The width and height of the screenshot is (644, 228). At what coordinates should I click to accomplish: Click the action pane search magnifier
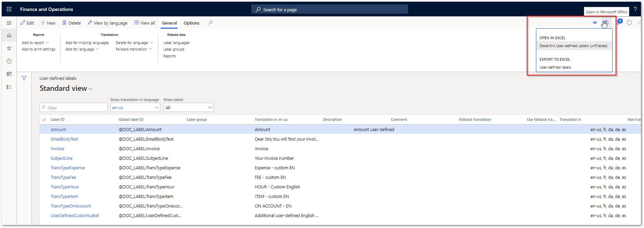[x=211, y=23]
